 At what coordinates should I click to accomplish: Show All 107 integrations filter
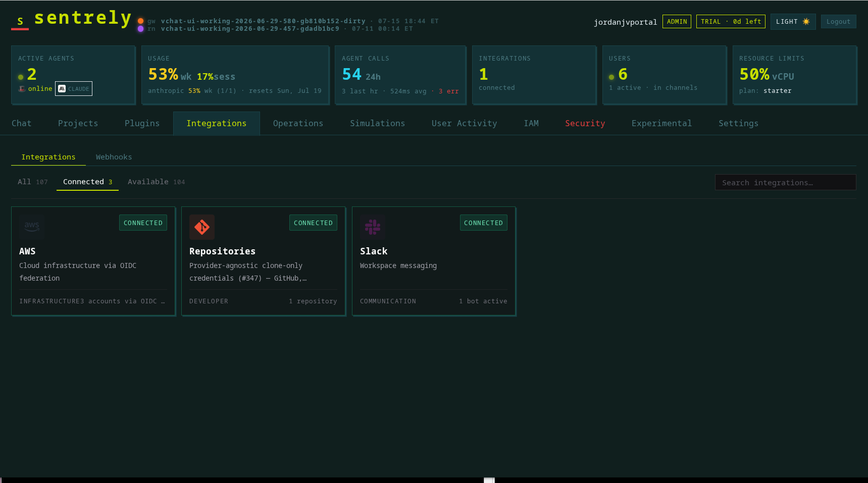point(33,182)
